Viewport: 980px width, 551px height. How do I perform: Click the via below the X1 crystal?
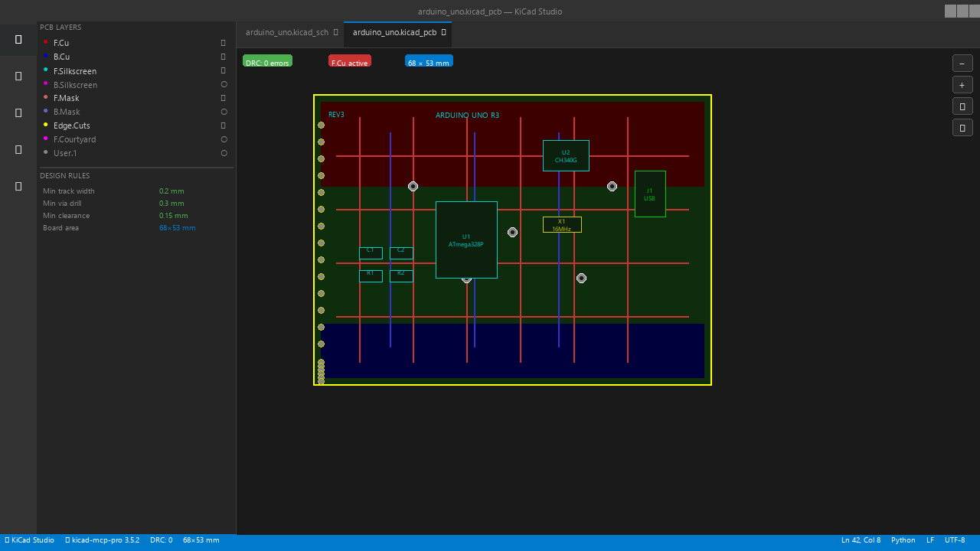(581, 278)
